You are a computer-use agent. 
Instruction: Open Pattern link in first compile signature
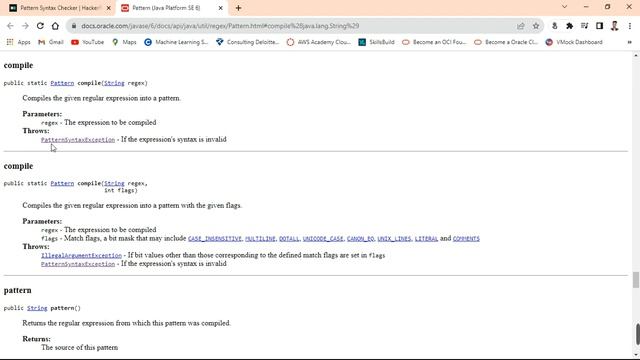click(x=62, y=83)
